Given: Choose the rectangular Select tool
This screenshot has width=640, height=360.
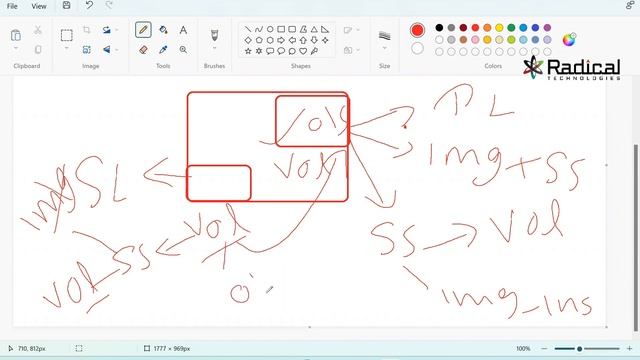Looking at the screenshot, I should (67, 35).
